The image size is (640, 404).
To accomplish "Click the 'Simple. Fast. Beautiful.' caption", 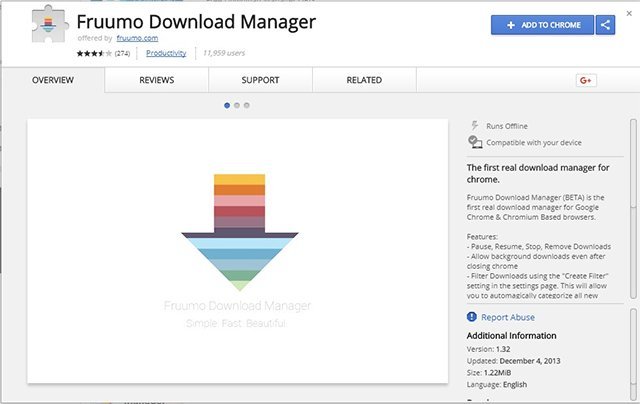I will click(x=236, y=324).
